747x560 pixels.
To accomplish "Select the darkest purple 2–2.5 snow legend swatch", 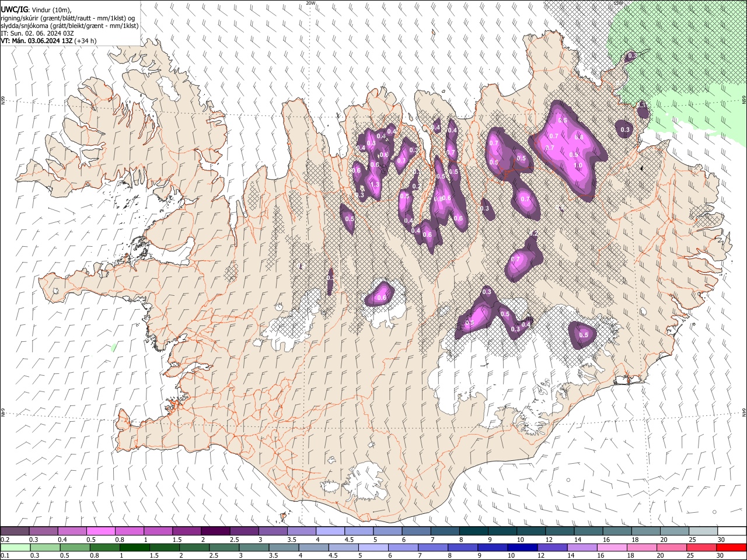I will point(215,531).
